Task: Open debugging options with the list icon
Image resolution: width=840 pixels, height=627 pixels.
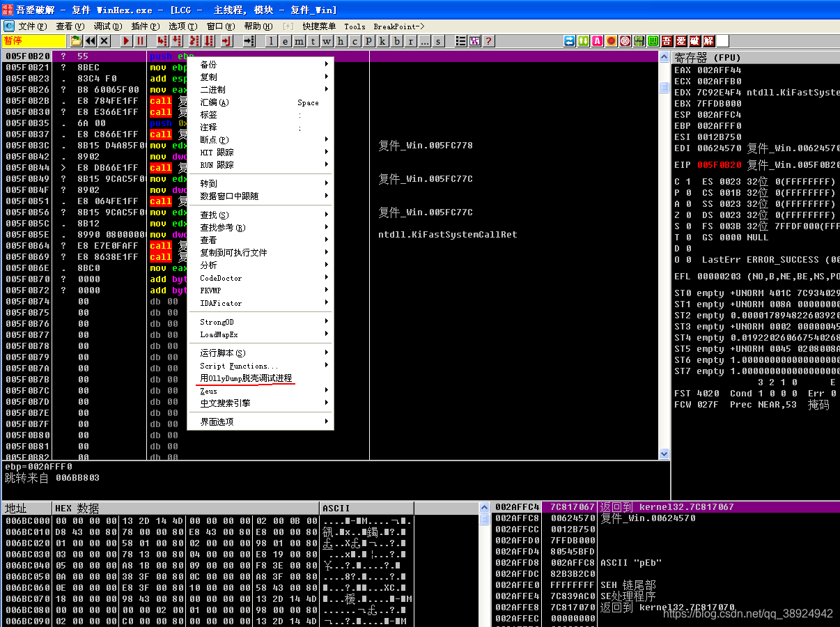Action: click(460, 41)
